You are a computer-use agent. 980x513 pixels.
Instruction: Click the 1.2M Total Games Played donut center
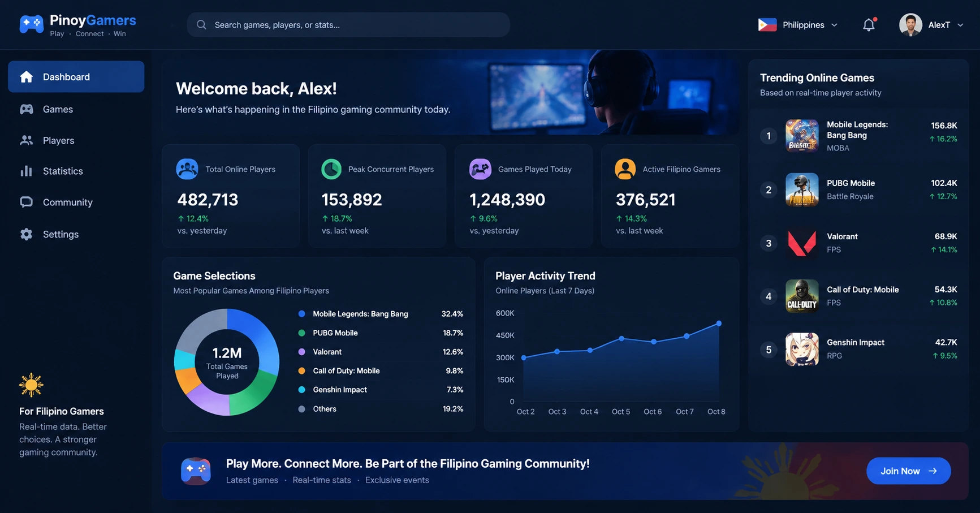click(227, 362)
